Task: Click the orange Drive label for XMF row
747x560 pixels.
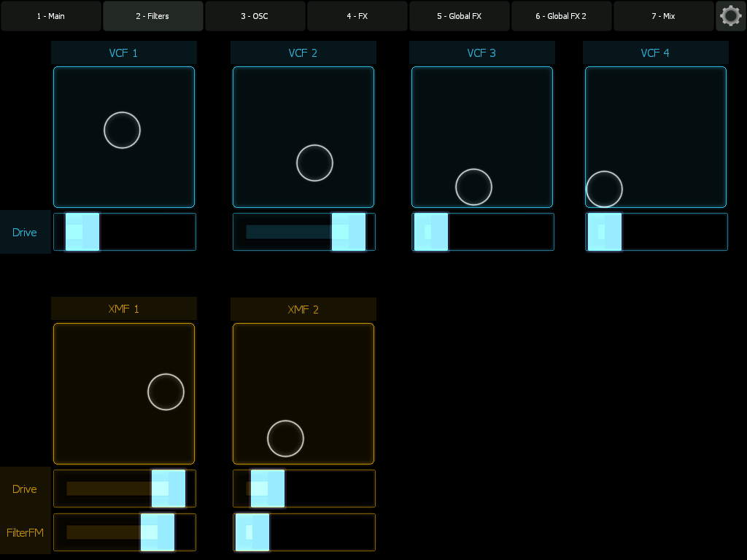Action: (25, 489)
